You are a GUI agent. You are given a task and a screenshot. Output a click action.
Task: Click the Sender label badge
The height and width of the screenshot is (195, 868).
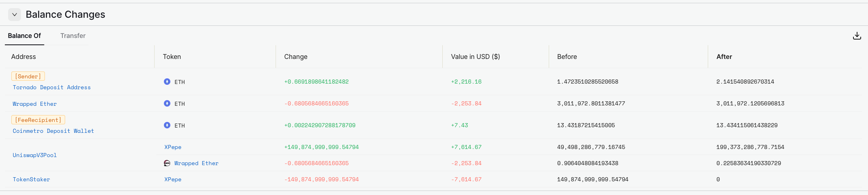[28, 76]
